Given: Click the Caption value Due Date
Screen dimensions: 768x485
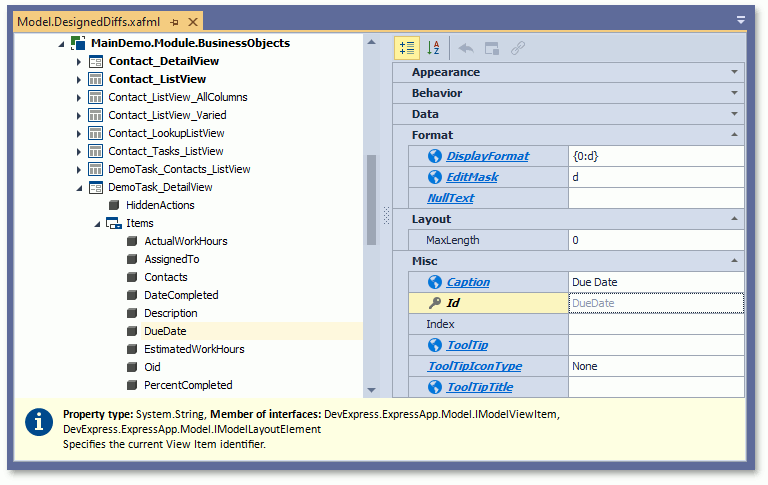Looking at the screenshot, I should [656, 282].
